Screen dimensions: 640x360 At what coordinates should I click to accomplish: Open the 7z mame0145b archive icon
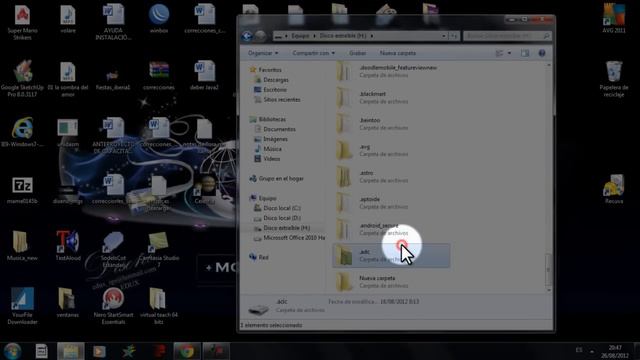(22, 190)
